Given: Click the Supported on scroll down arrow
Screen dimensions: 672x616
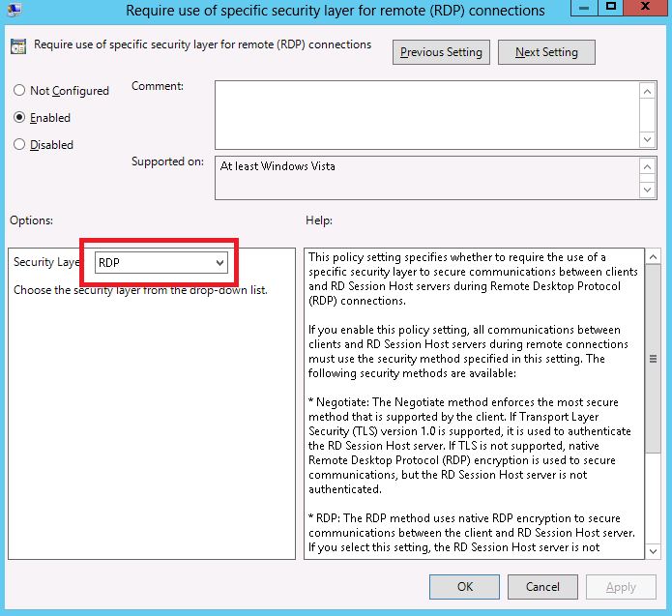Looking at the screenshot, I should coord(648,190).
